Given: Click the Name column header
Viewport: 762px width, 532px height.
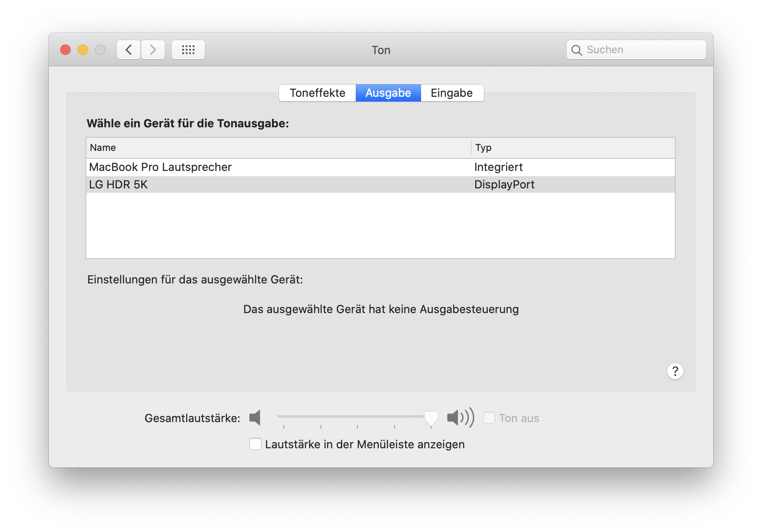Looking at the screenshot, I should pyautogui.click(x=279, y=148).
